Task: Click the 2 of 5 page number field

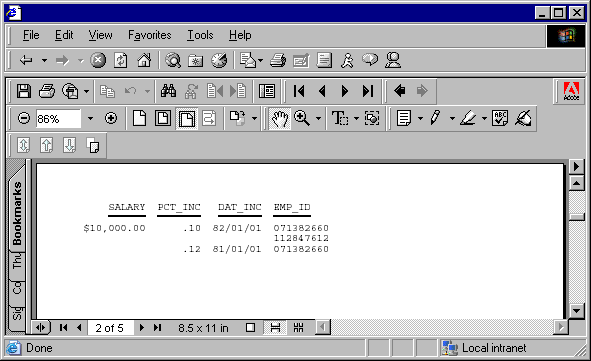Action: [x=110, y=328]
